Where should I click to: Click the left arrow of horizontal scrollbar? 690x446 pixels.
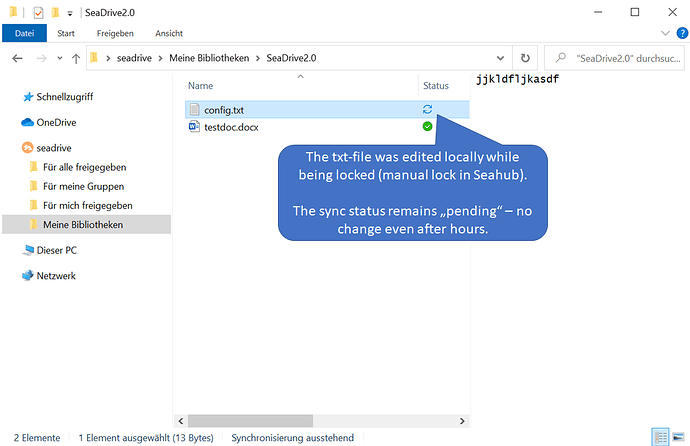(x=181, y=421)
